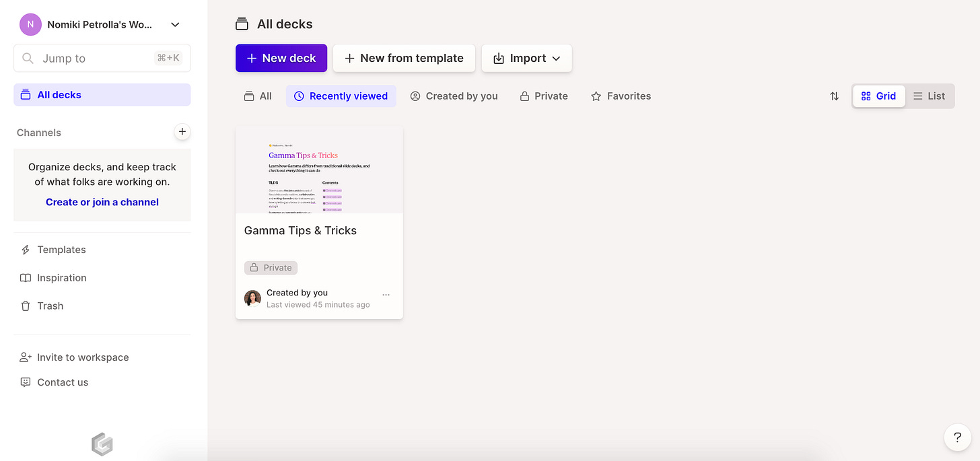
Task: Expand the workspace switcher chevron
Action: coord(175,25)
